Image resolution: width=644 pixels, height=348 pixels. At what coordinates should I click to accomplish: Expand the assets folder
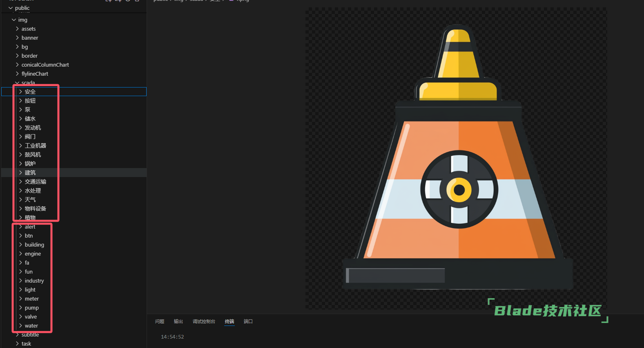pyautogui.click(x=28, y=29)
